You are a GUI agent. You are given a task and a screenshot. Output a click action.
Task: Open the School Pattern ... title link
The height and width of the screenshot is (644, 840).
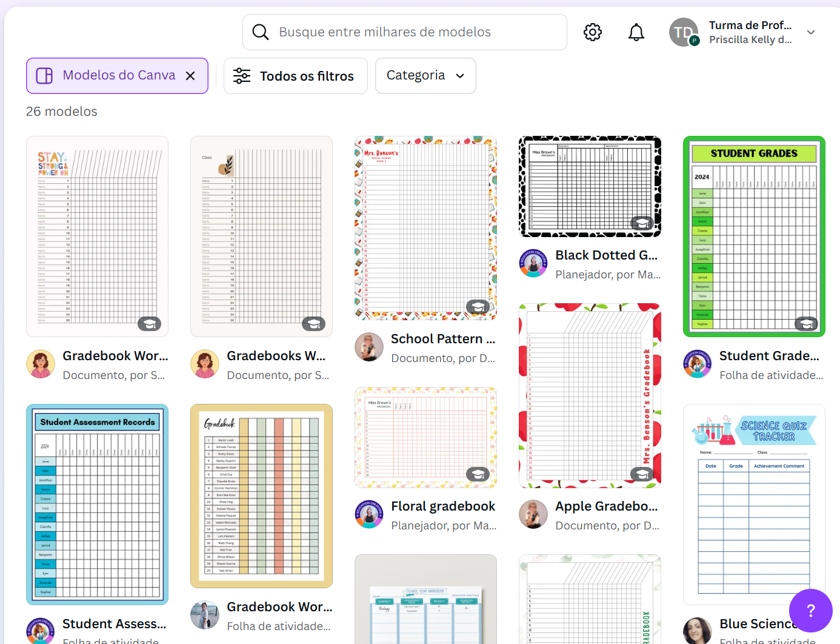coord(443,339)
